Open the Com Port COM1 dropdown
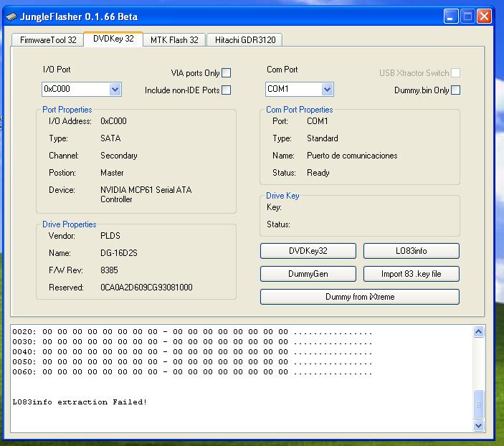 (327, 90)
